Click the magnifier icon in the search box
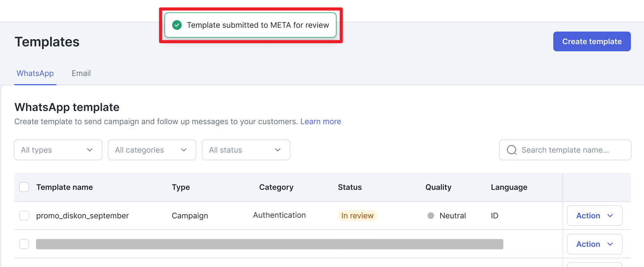The width and height of the screenshot is (644, 267). (512, 150)
